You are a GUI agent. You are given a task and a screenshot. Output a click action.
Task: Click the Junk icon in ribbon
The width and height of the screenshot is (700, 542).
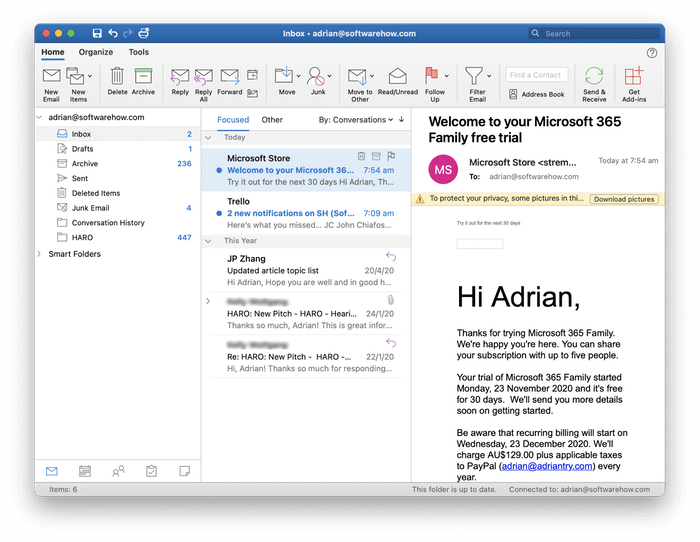coord(316,76)
